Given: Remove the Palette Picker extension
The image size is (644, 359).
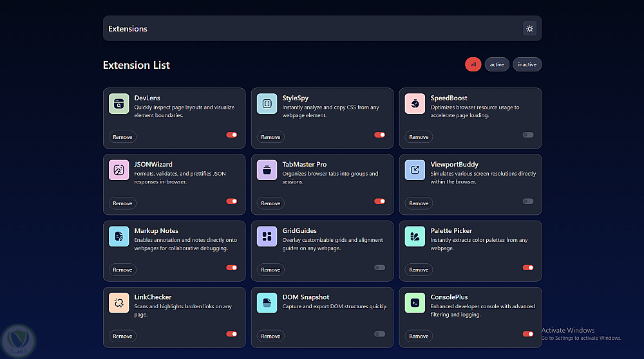Looking at the screenshot, I should [419, 270].
